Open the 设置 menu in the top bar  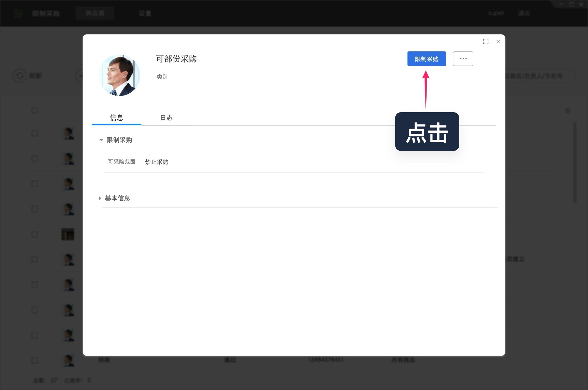(x=145, y=13)
